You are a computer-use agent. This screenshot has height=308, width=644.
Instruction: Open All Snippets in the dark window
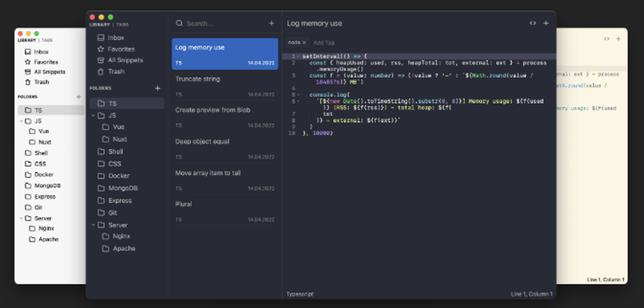[x=120, y=60]
